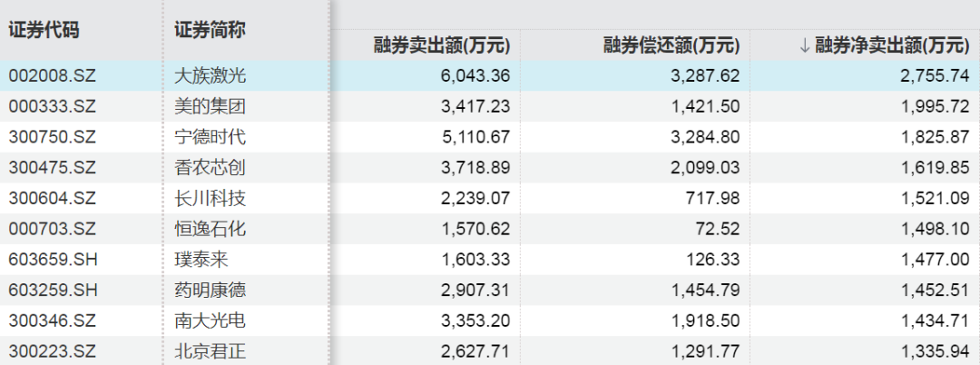The width and height of the screenshot is (980, 365).
Task: Click net sell value 1,335.94
Action: [935, 352]
